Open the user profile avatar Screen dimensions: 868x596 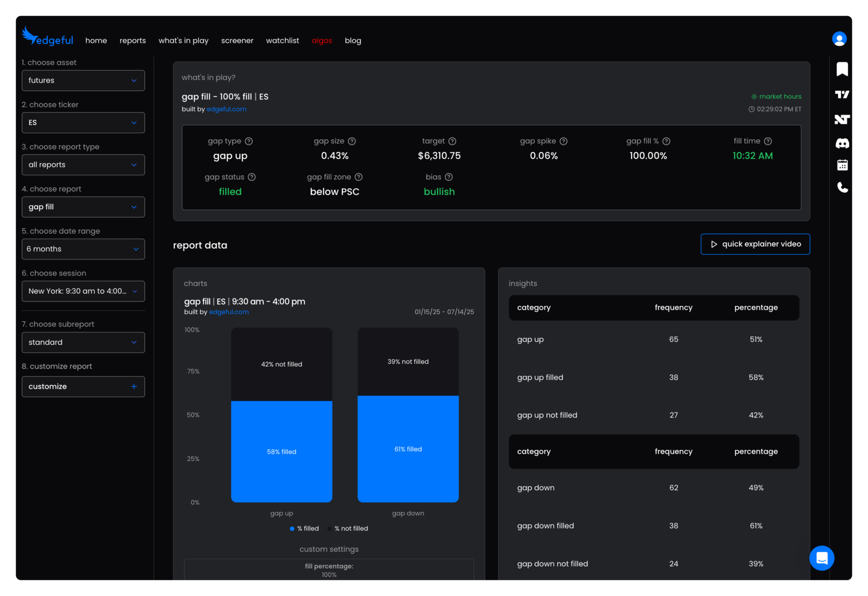[x=839, y=39]
